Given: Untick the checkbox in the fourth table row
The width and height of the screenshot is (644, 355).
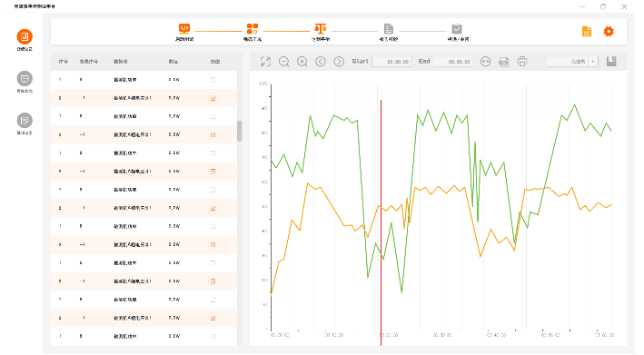Looking at the screenshot, I should pyautogui.click(x=213, y=134).
